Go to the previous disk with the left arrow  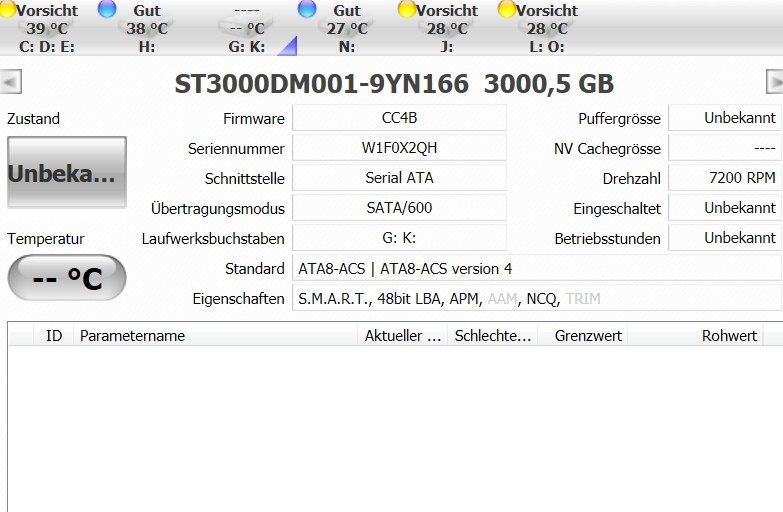(10, 81)
